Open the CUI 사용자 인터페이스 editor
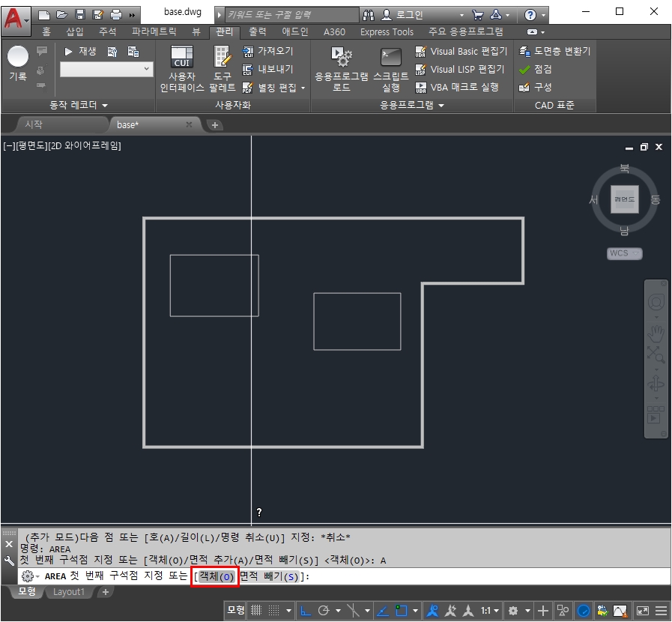This screenshot has height=622, width=672. point(182,69)
